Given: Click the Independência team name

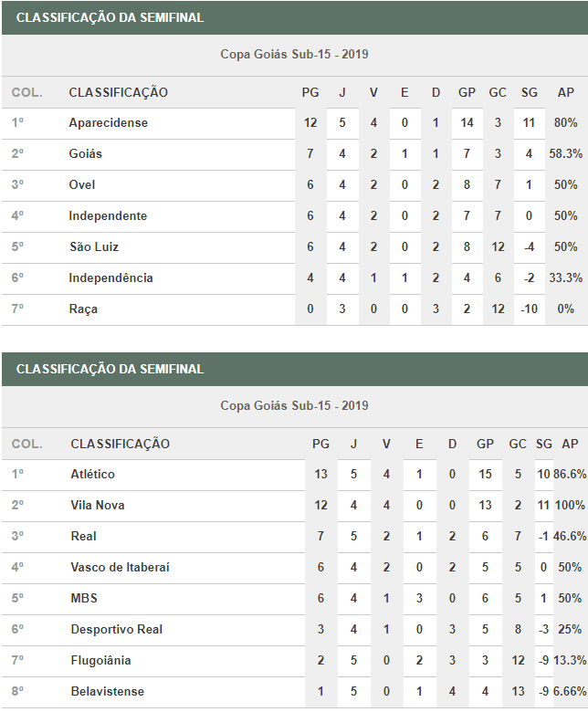Looking at the screenshot, I should 110,278.
